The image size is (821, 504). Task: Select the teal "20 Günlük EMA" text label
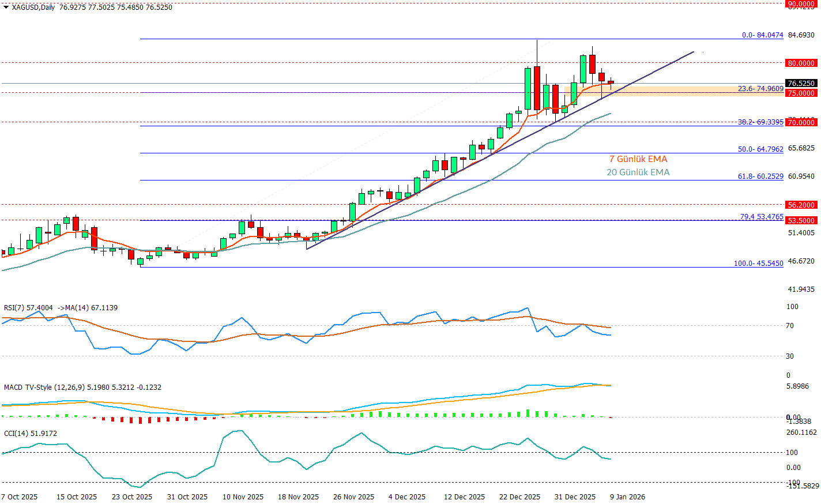coord(638,172)
